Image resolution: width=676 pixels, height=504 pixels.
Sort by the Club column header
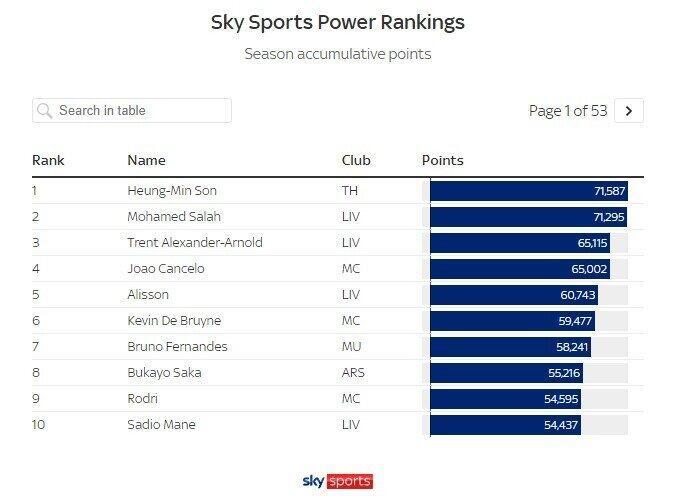click(356, 160)
